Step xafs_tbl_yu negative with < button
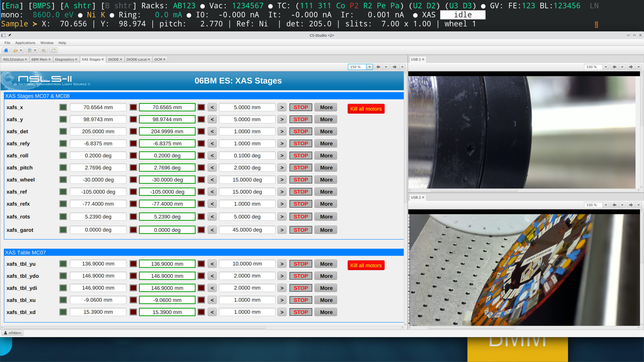The height and width of the screenshot is (362, 644). tap(212, 264)
